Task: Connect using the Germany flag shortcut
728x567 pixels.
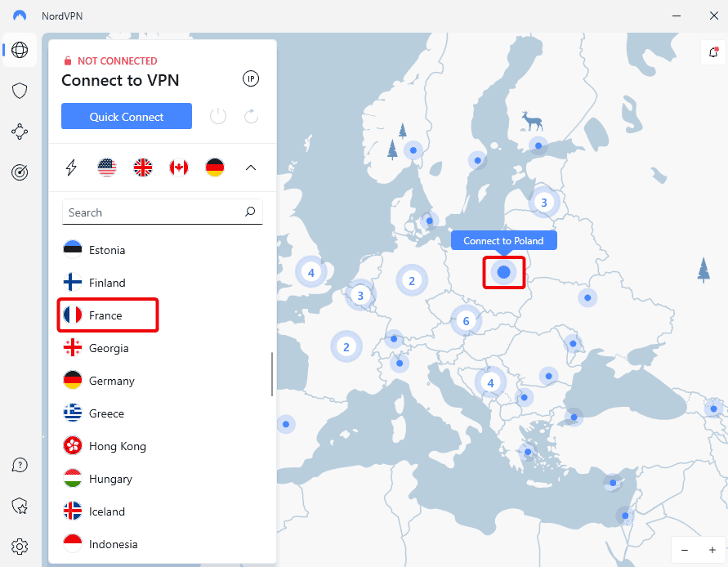Action: point(215,167)
